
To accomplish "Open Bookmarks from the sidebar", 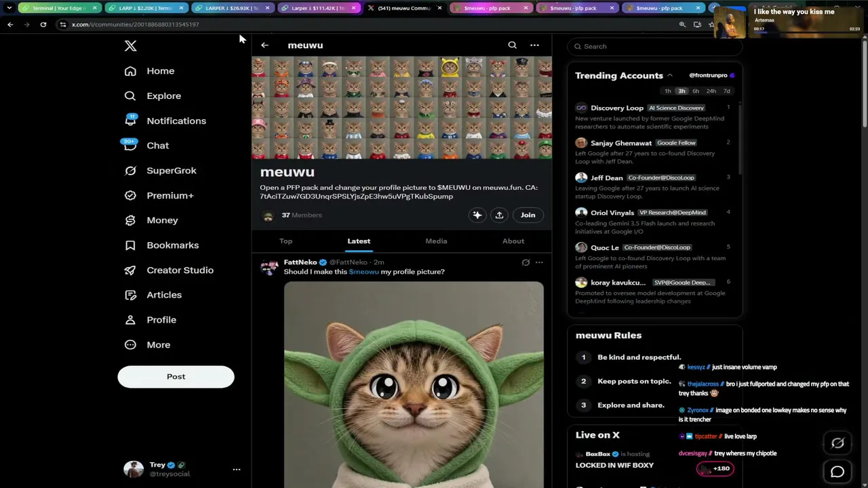I will point(161,245).
